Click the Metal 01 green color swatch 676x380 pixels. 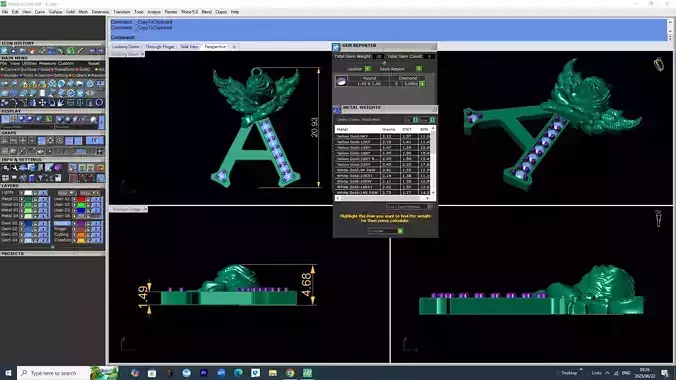click(x=28, y=199)
